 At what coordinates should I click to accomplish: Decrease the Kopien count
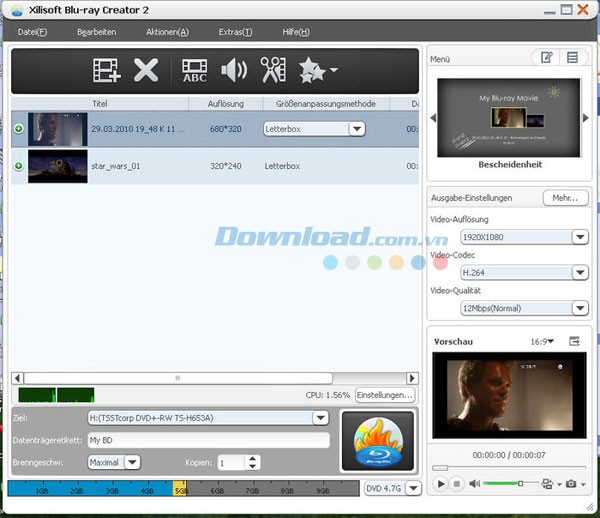[x=252, y=466]
